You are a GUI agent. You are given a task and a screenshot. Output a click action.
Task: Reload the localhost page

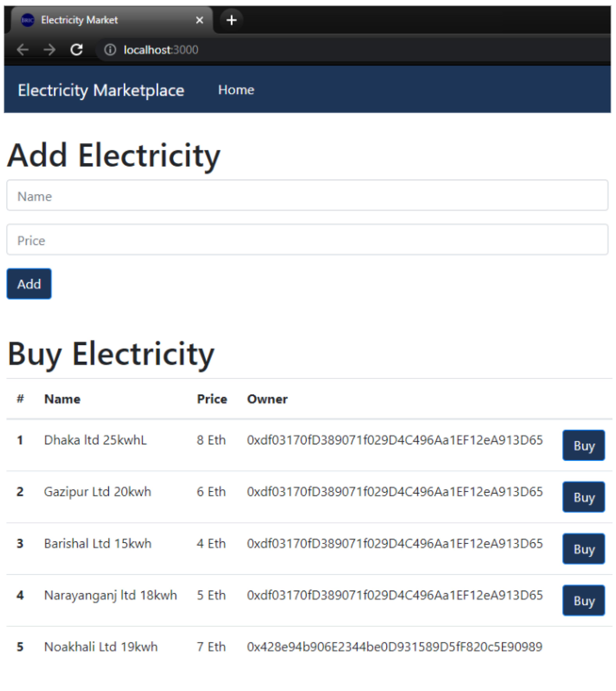pos(76,50)
